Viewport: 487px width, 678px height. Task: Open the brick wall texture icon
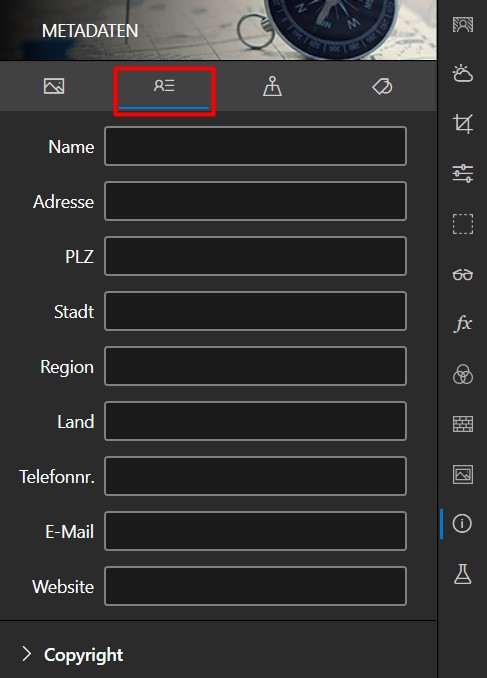point(462,424)
